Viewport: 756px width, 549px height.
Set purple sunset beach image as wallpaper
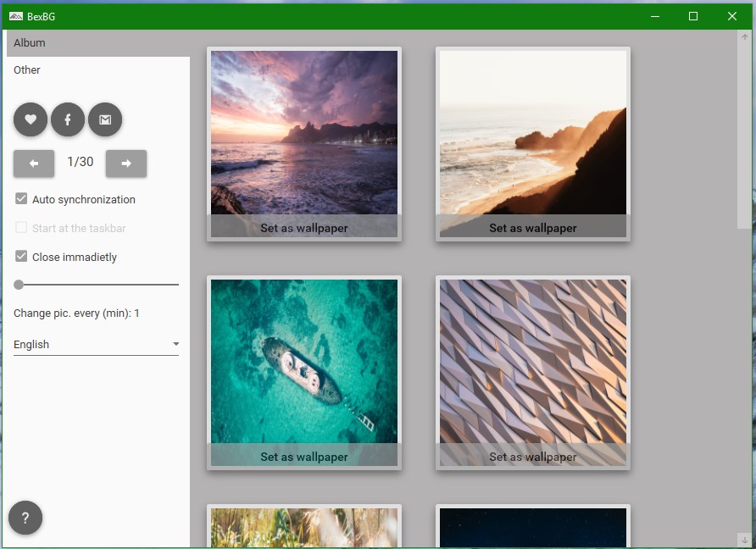304,228
